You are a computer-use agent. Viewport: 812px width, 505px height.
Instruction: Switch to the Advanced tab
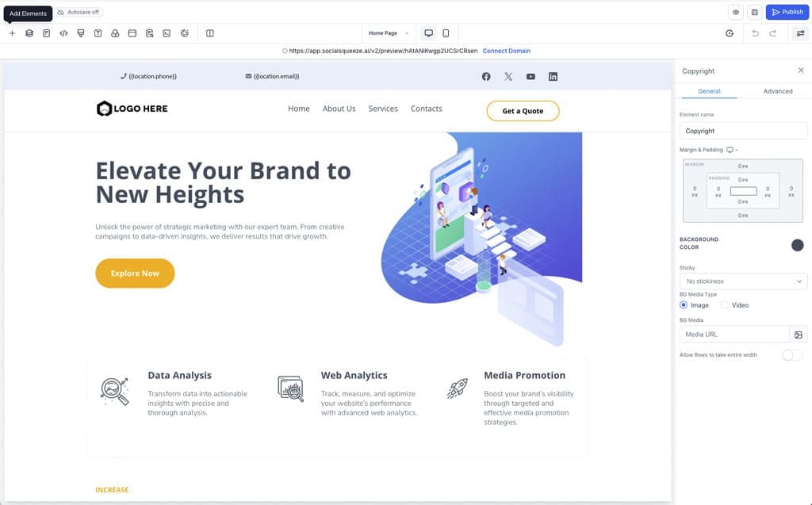point(777,91)
